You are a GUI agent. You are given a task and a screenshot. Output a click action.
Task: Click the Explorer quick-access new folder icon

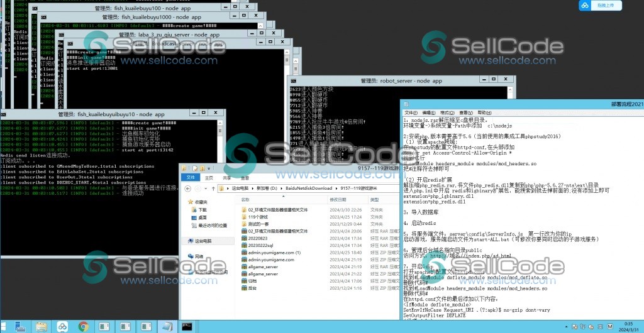click(x=202, y=168)
